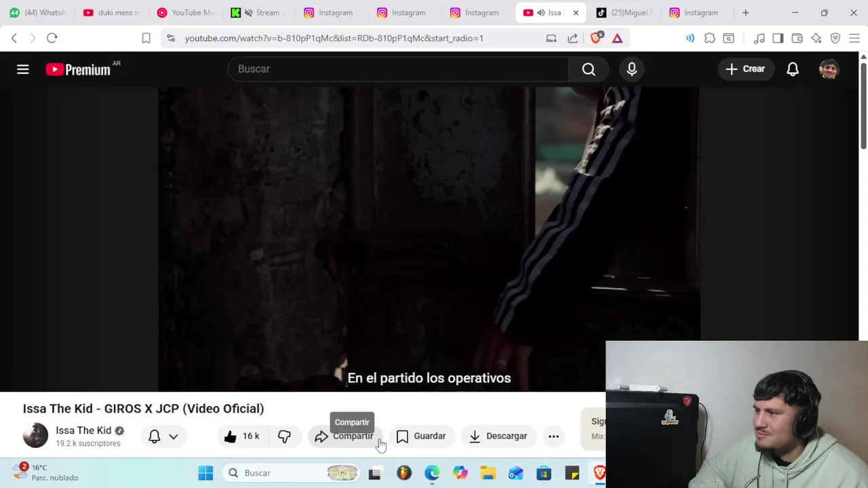
Task: Click the 19,2 k suscriptores text
Action: (x=88, y=443)
